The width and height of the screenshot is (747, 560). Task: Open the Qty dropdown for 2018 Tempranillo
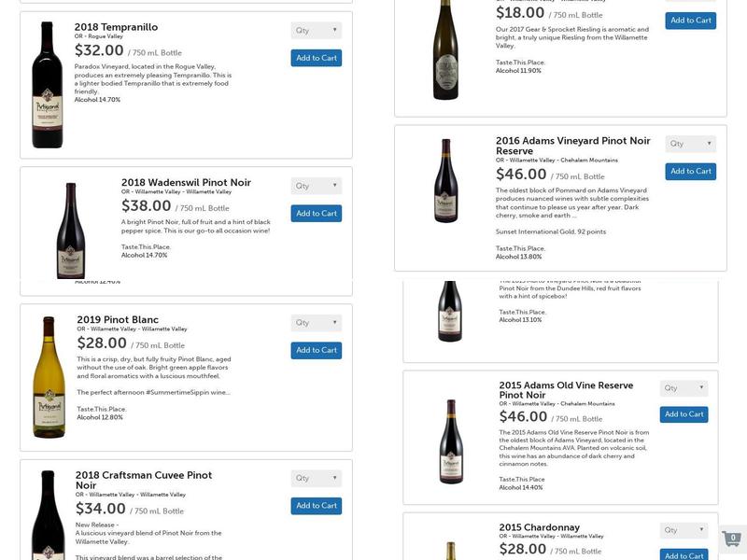click(315, 30)
